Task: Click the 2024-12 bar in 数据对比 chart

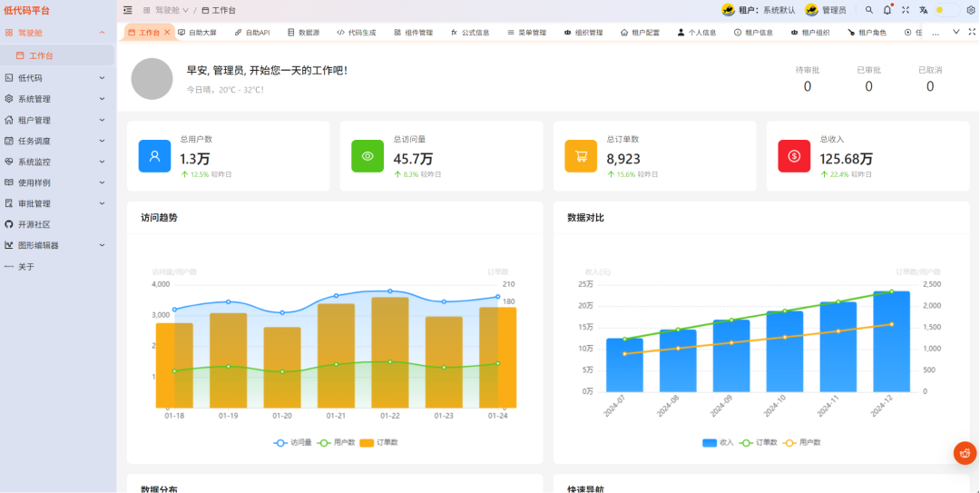Action: coord(891,341)
